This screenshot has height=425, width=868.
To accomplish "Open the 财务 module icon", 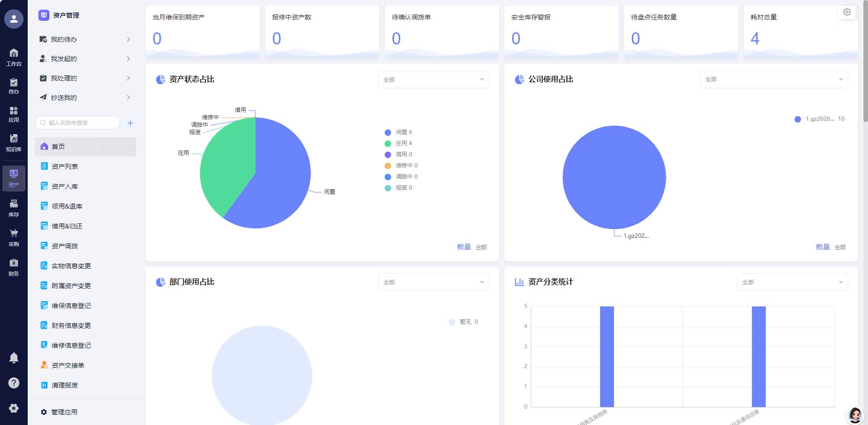I will tap(14, 266).
